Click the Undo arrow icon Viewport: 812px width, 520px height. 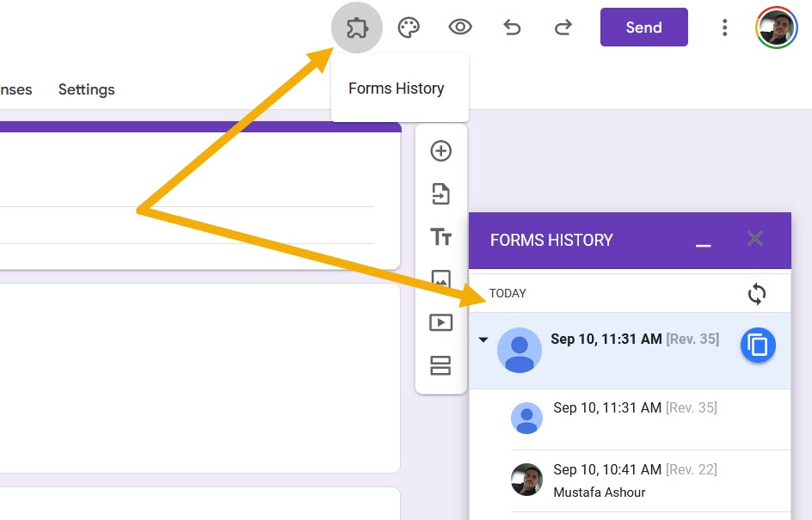click(x=513, y=27)
